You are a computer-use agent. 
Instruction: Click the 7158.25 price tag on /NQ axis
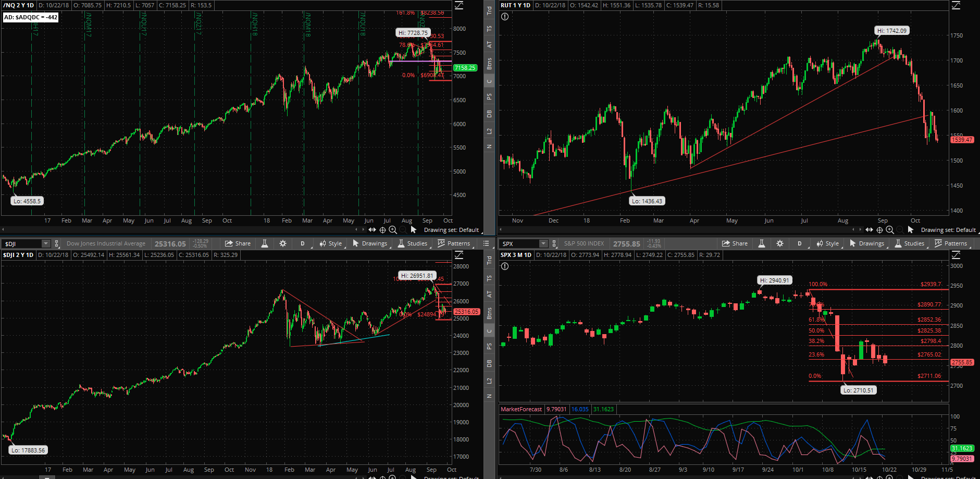tap(465, 68)
